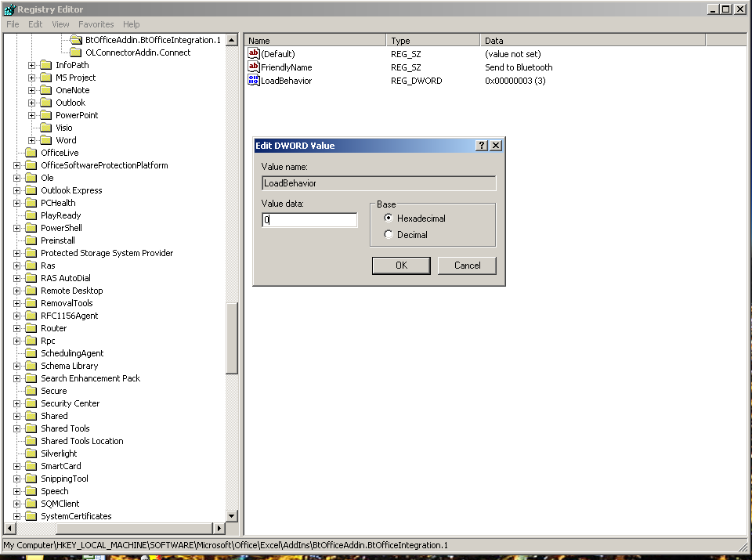
Task: Click the SnippingTool folder icon
Action: [31, 479]
